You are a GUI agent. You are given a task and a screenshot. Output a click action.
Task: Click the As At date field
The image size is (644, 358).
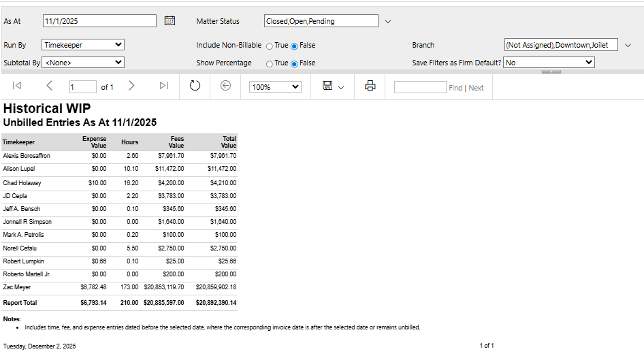[99, 21]
